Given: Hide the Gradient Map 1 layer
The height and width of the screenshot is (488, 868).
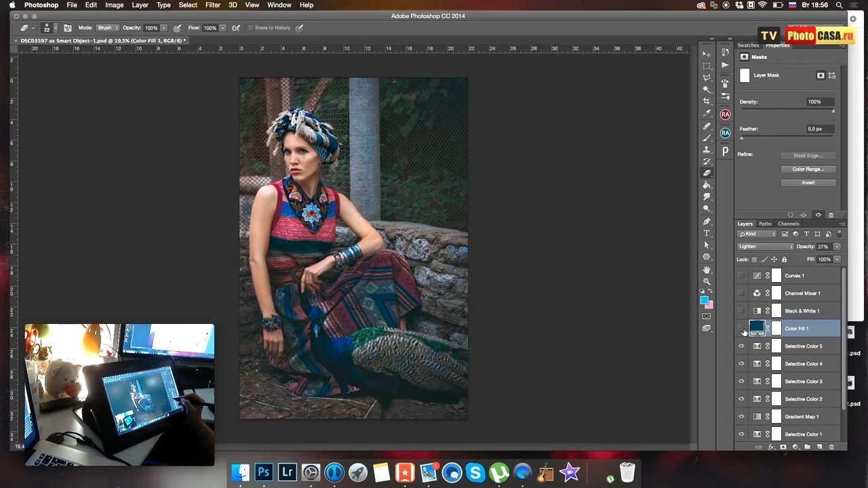Looking at the screenshot, I should click(x=741, y=417).
